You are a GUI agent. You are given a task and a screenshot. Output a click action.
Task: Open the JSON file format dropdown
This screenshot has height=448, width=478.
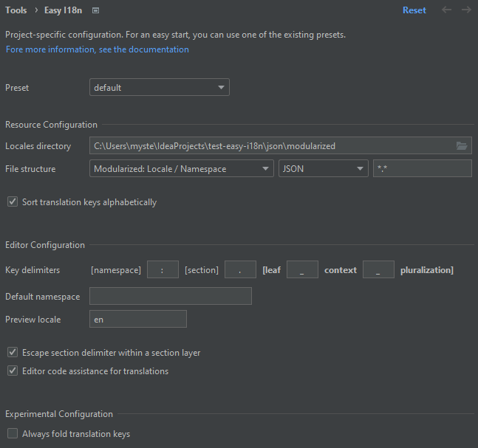(x=323, y=169)
